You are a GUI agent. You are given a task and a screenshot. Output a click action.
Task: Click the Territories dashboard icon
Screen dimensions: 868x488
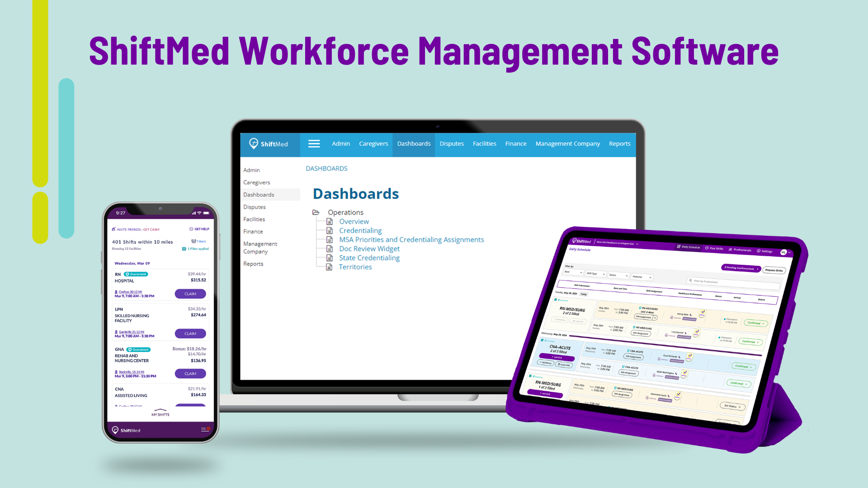pos(329,266)
